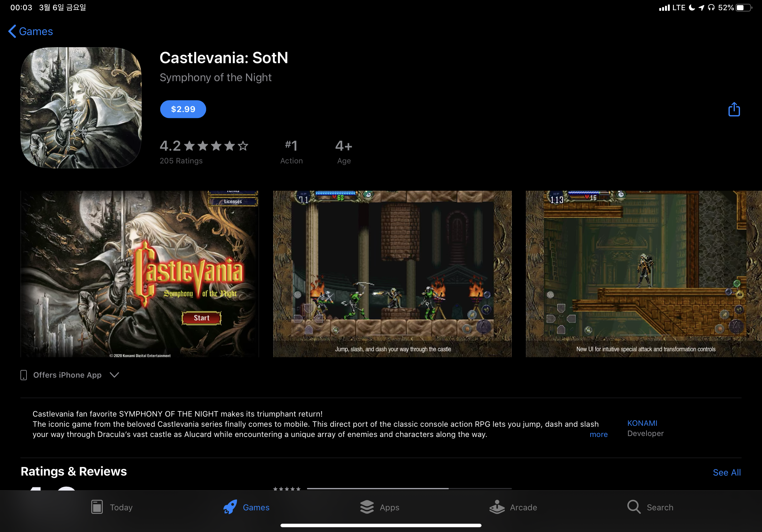The image size is (762, 532).
Task: Tap the 'Castlevania: SotN' title
Action: tap(224, 58)
